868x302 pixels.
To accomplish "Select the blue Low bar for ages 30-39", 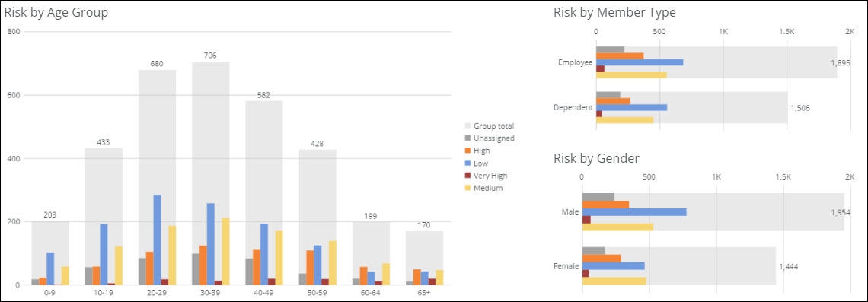I will pos(210,244).
